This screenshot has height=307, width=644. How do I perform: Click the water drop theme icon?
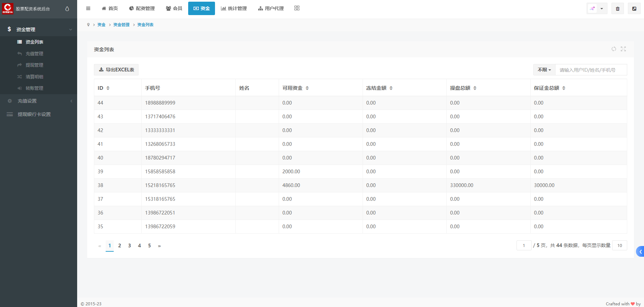pos(67,9)
